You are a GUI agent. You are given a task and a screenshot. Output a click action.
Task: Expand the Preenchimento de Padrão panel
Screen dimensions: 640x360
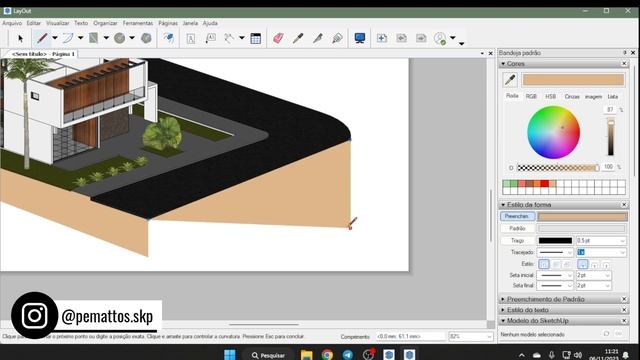pos(503,299)
